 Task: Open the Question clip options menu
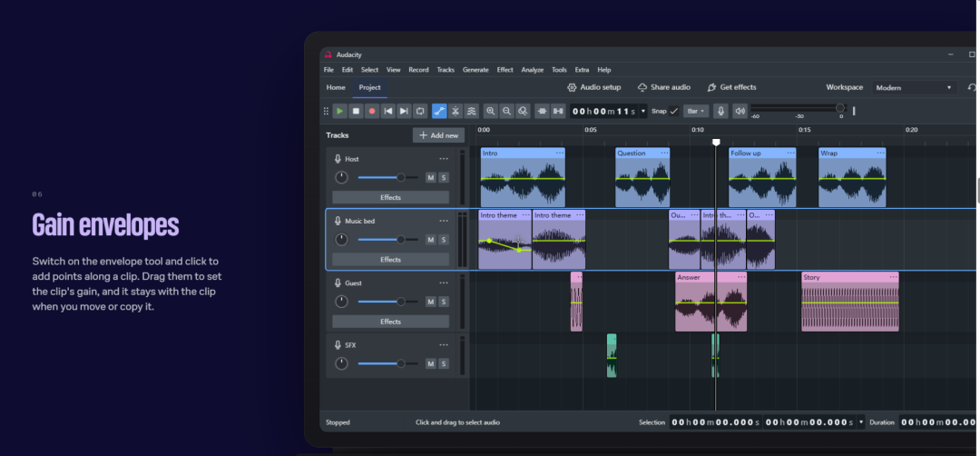click(664, 154)
